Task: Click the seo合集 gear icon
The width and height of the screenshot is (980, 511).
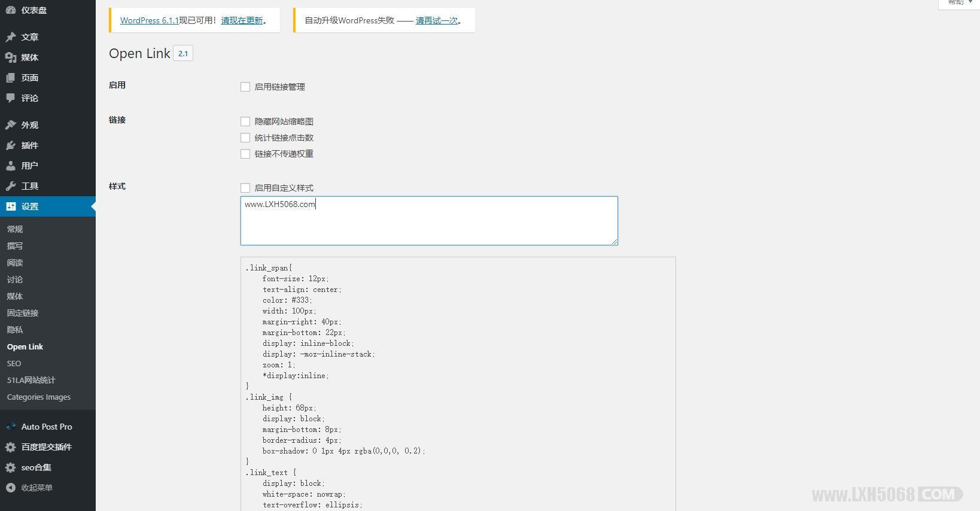Action: pyautogui.click(x=11, y=467)
